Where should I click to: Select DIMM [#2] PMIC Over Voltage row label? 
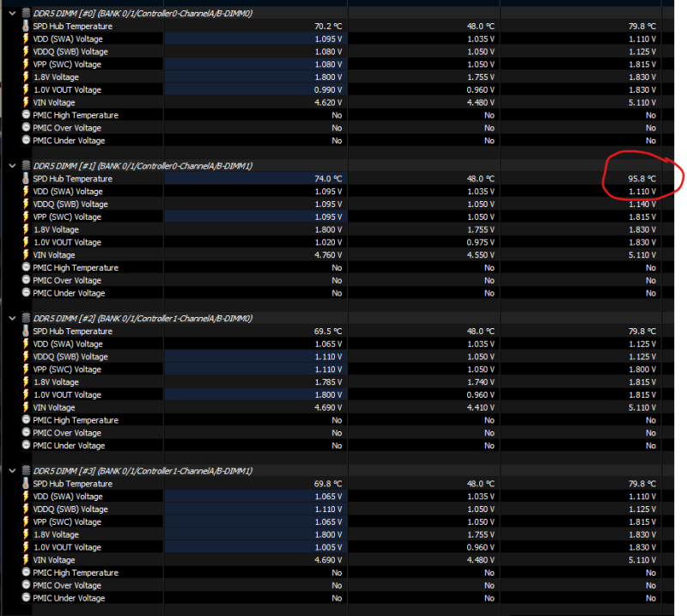tap(67, 433)
